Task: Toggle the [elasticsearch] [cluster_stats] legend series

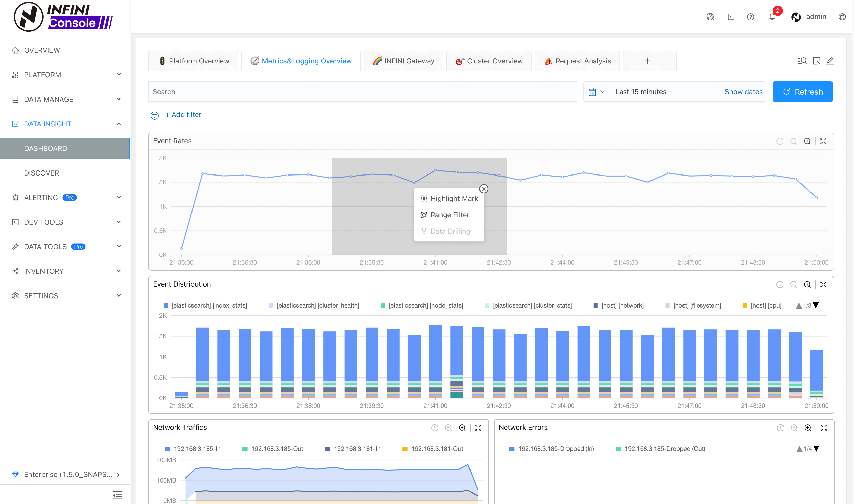Action: (x=528, y=305)
